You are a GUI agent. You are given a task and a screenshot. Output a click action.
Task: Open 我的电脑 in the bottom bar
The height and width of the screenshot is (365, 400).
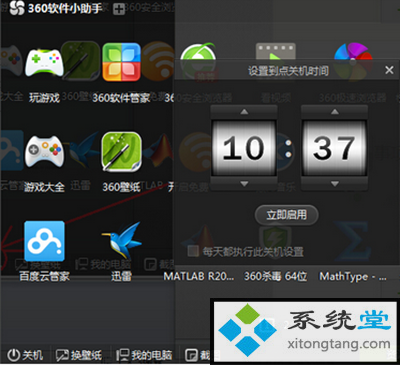click(144, 355)
